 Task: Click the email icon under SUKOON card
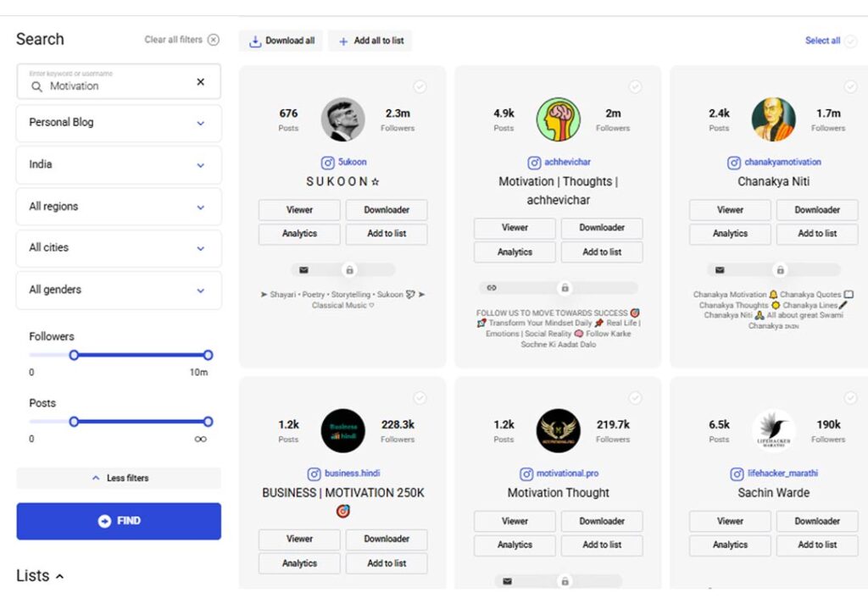(x=303, y=270)
